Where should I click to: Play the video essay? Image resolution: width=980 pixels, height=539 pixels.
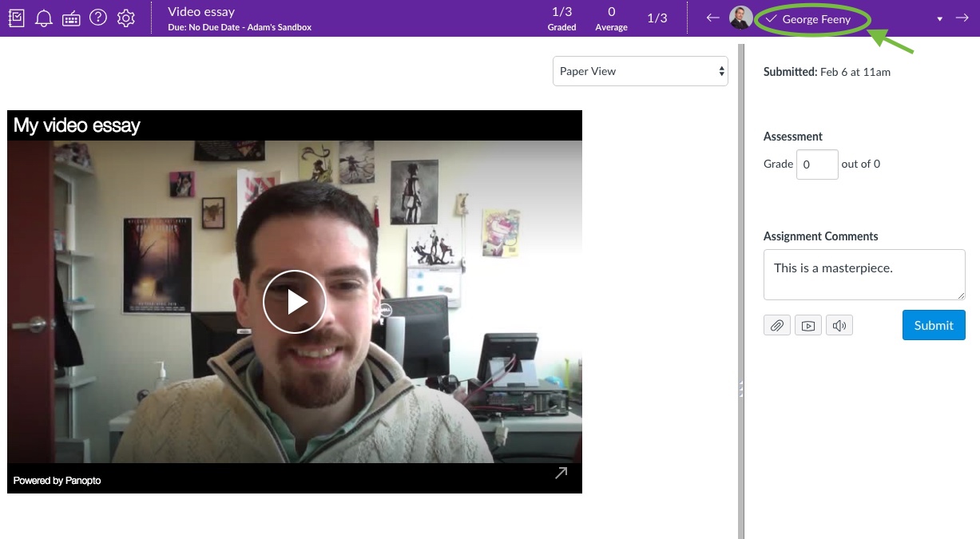click(x=295, y=302)
